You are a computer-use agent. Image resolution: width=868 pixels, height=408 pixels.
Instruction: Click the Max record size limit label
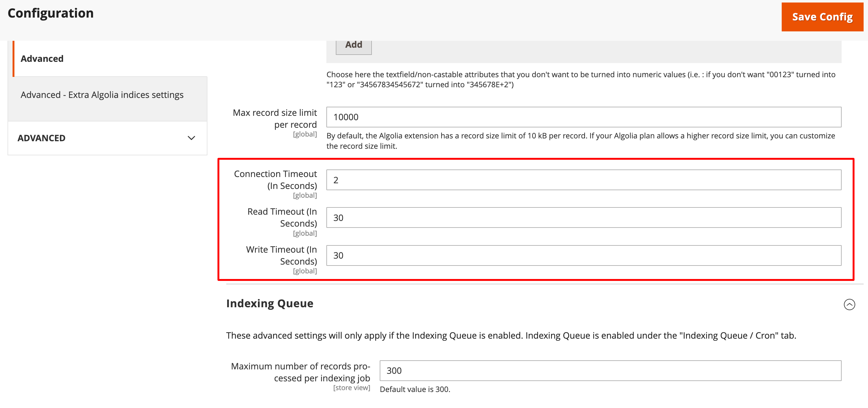click(x=275, y=118)
